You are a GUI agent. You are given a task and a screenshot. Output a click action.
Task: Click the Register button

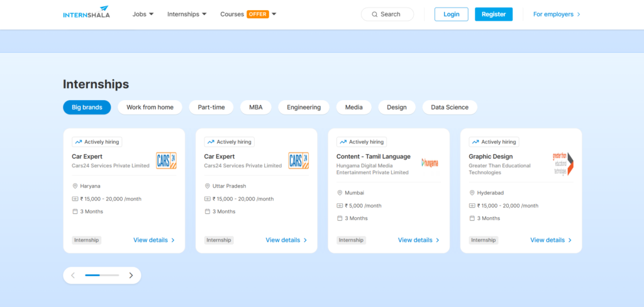(x=494, y=14)
